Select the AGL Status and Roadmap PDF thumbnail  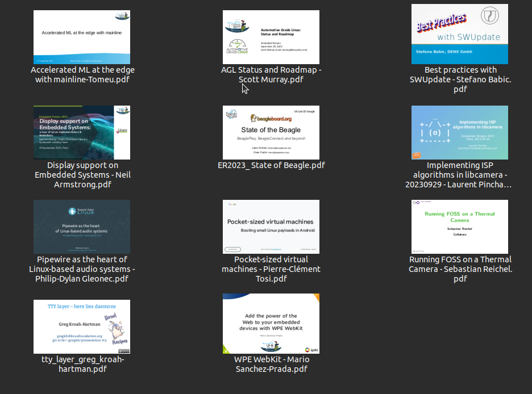(x=271, y=37)
